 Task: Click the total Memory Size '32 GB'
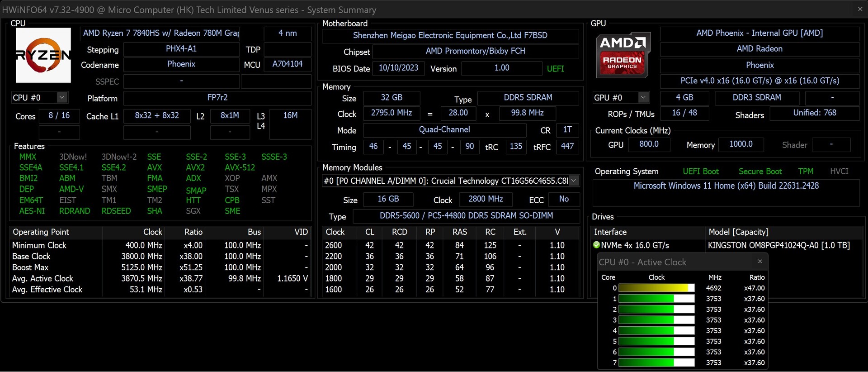click(392, 98)
